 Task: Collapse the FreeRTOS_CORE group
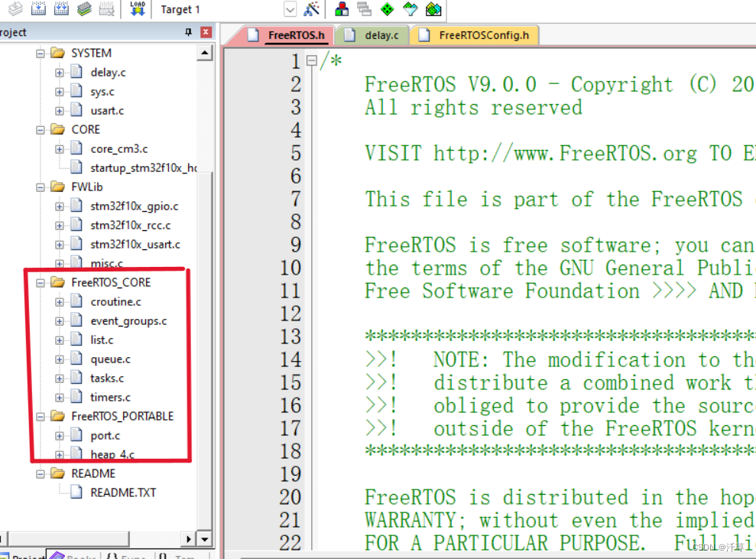point(41,283)
